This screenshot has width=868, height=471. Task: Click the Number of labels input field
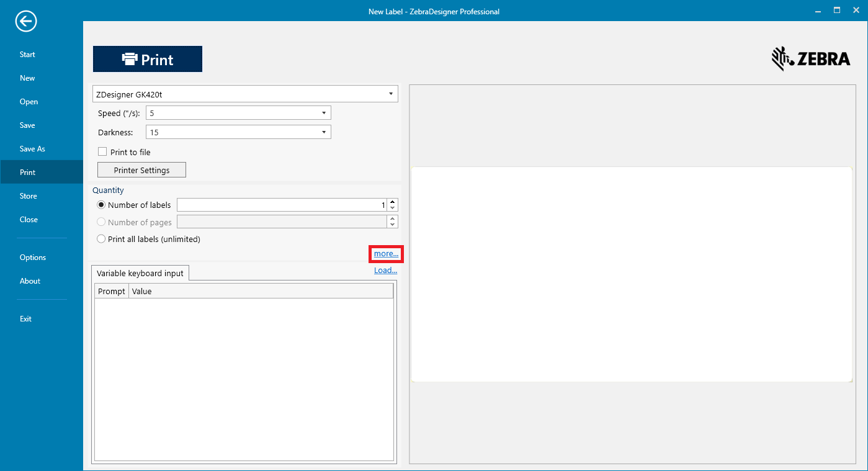282,205
